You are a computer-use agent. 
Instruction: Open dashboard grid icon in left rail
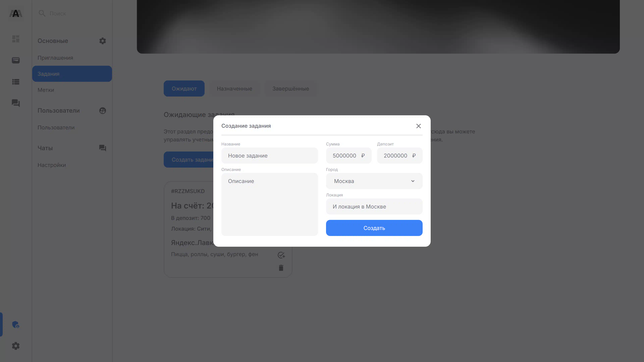pos(16,39)
